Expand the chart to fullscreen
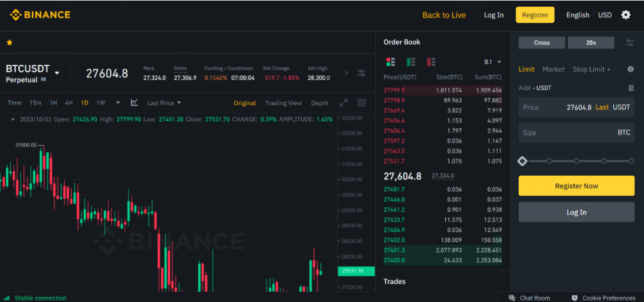The width and height of the screenshot is (644, 302). click(343, 103)
